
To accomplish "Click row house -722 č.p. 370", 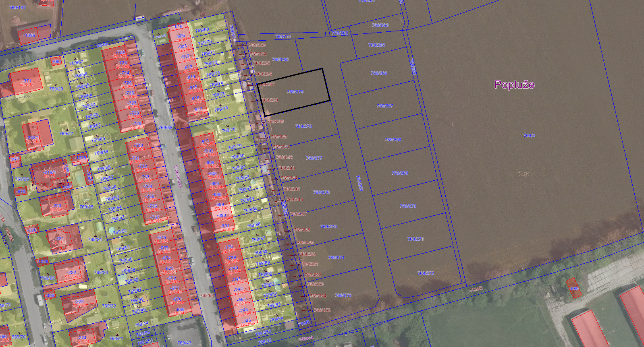I will [120, 54].
